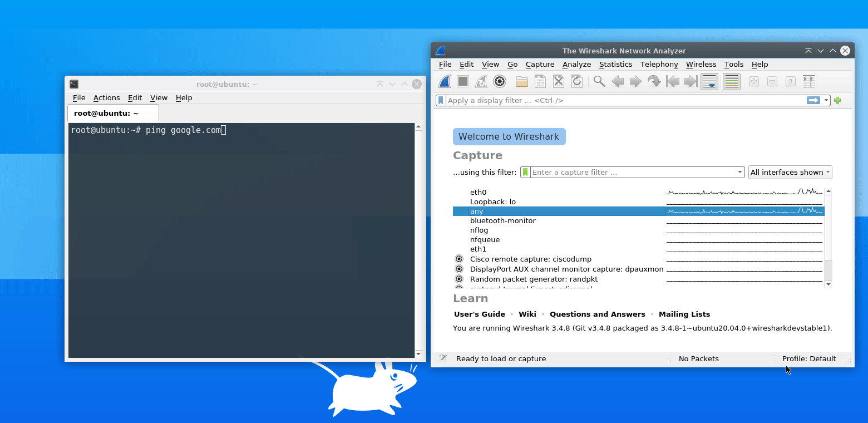This screenshot has height=423, width=868.
Task: Open Wireshark File menu
Action: coord(445,64)
